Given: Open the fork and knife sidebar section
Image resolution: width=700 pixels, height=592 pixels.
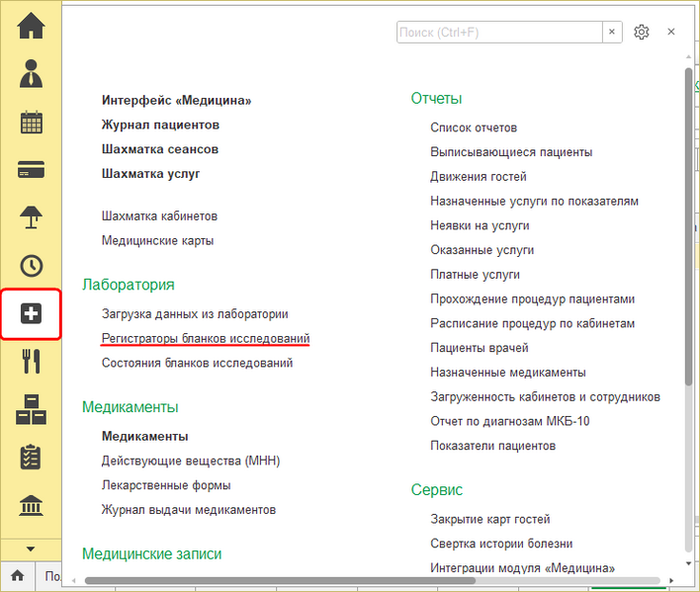Looking at the screenshot, I should 31,361.
